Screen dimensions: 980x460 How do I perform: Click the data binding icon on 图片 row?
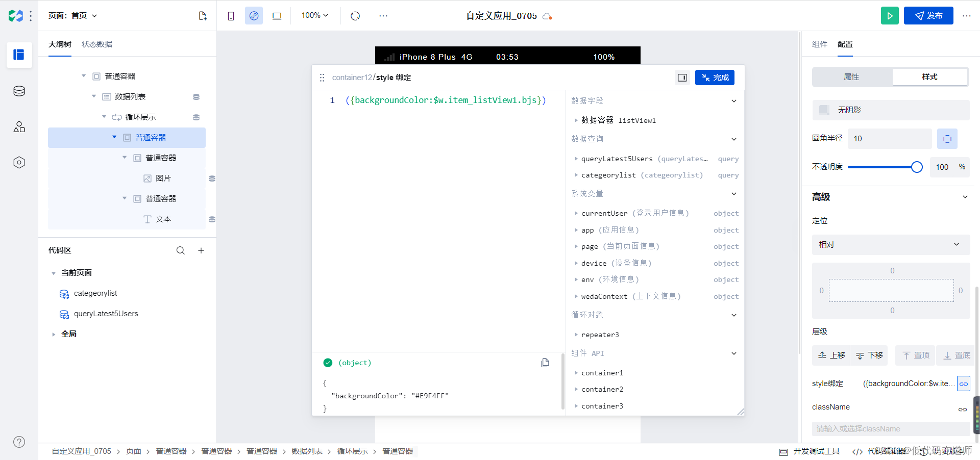click(212, 178)
